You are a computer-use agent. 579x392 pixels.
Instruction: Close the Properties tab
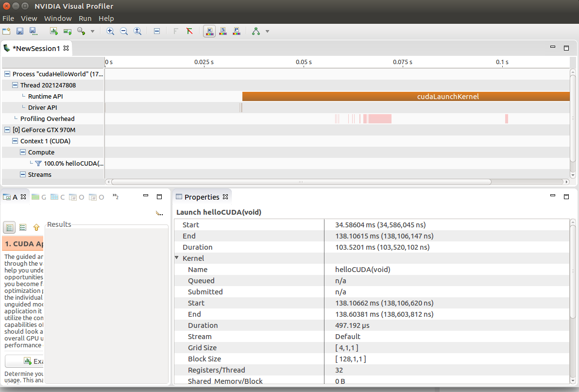point(225,197)
